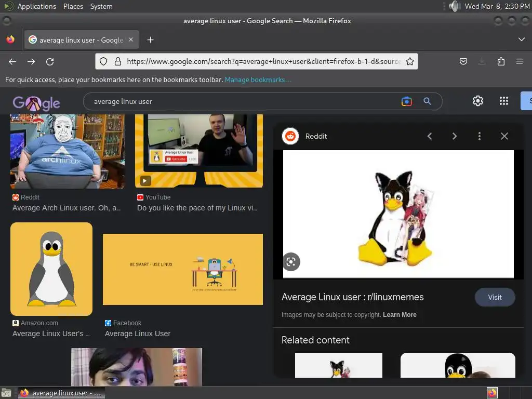Open Do you like the pace result title
The width and height of the screenshot is (532, 399).
coord(197,208)
